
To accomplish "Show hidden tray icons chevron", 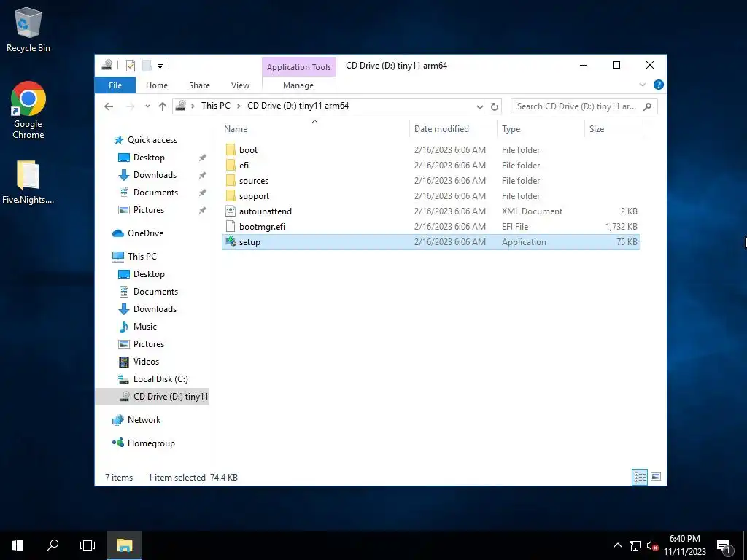I will (x=617, y=545).
